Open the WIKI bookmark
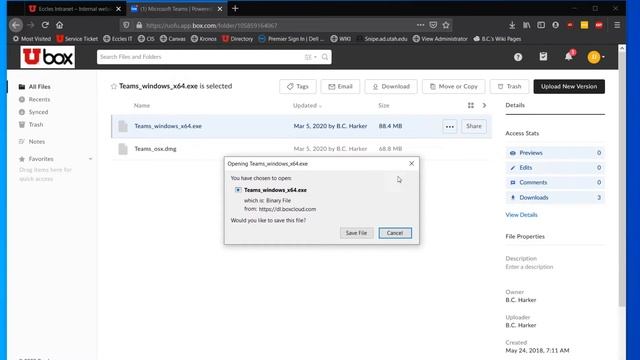This screenshot has width=640, height=360. (341, 39)
